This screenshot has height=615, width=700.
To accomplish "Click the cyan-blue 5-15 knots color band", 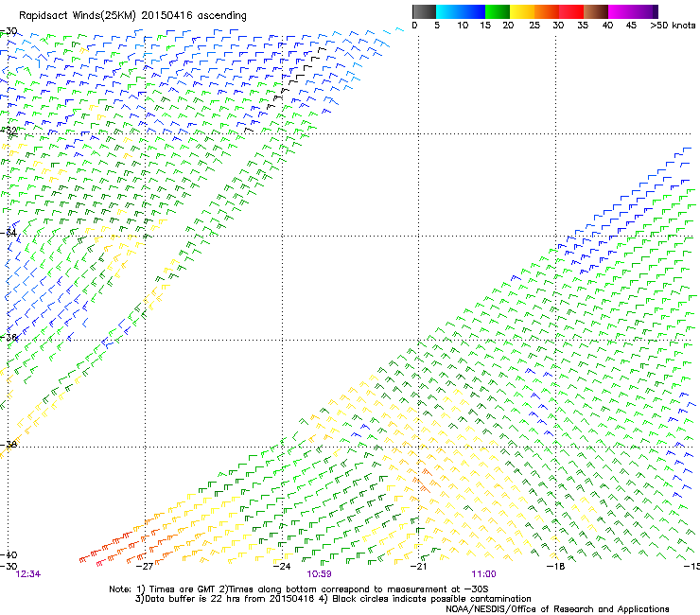I will (461, 11).
